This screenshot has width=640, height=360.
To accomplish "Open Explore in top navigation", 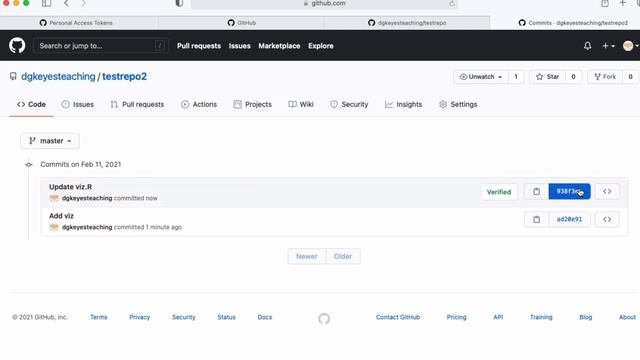I will click(x=321, y=46).
